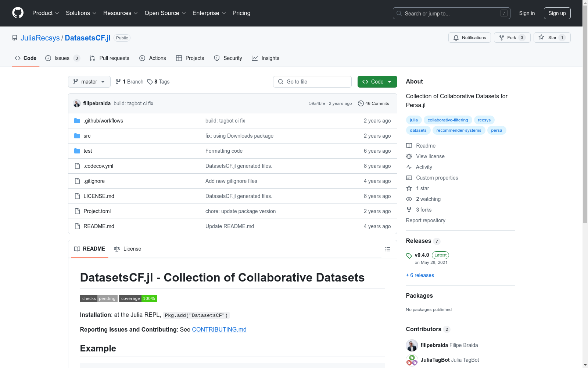The height and width of the screenshot is (368, 588).
Task: Click the 59a4bfe commit hash
Action: pyautogui.click(x=317, y=103)
